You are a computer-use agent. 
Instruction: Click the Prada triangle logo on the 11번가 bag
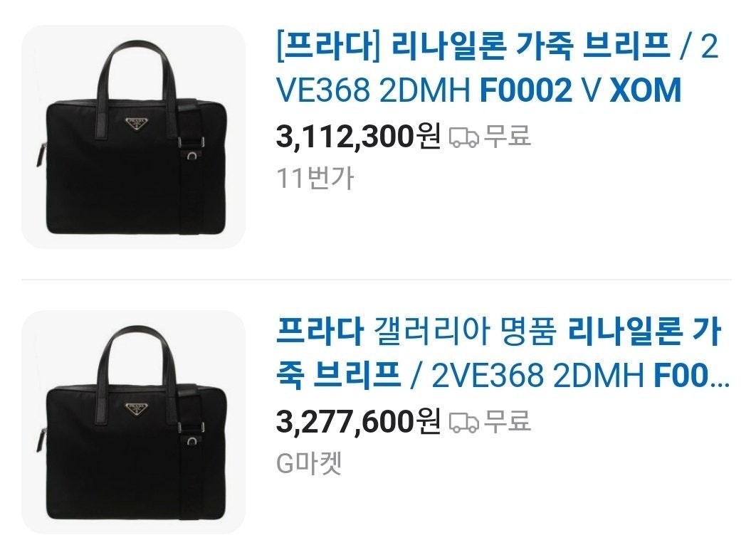point(137,125)
